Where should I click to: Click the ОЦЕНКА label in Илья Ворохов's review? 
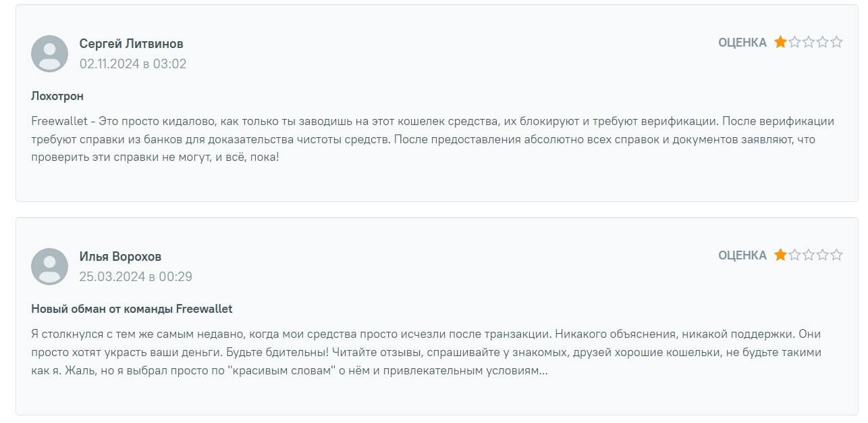(742, 255)
